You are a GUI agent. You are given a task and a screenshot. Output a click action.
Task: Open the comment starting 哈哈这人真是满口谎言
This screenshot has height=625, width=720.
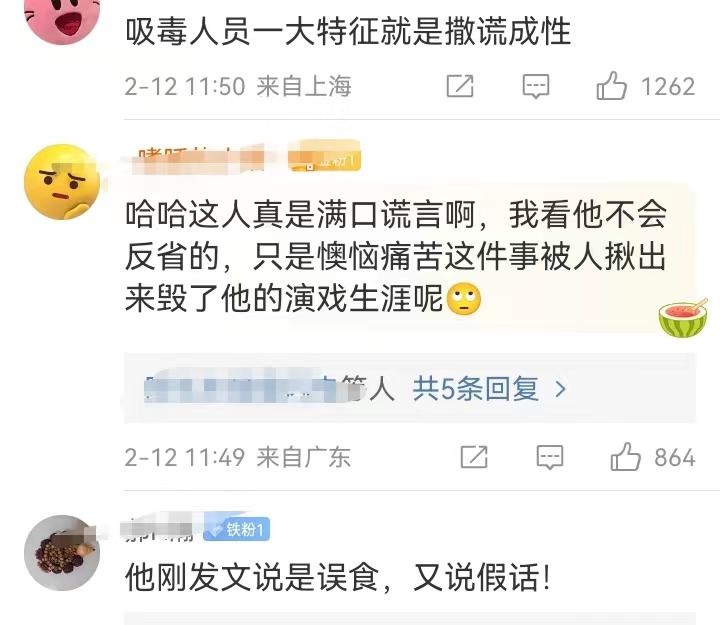(x=396, y=256)
